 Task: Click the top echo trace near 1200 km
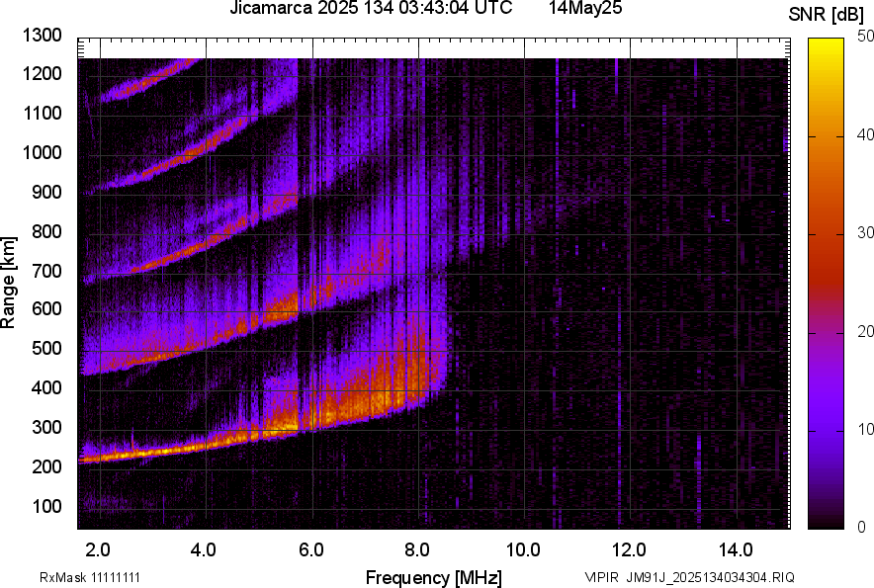150,81
